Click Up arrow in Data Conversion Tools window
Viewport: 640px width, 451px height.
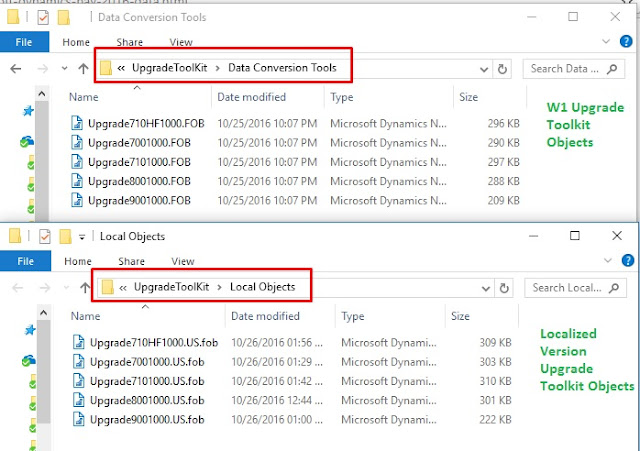coord(83,69)
